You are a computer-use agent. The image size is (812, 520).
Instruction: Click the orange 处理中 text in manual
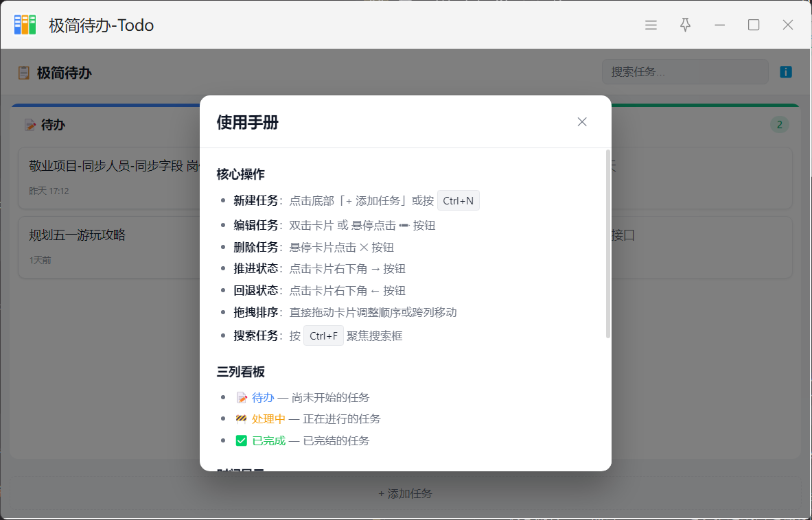(268, 419)
